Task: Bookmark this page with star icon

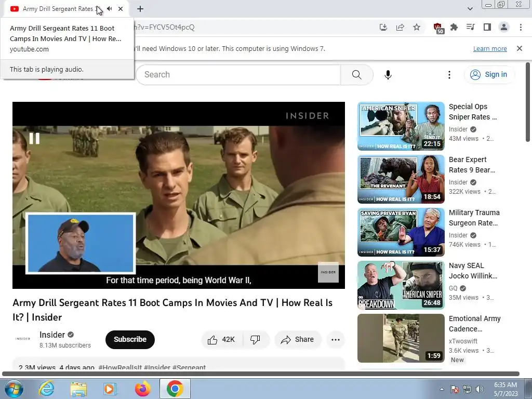Action: [417, 27]
